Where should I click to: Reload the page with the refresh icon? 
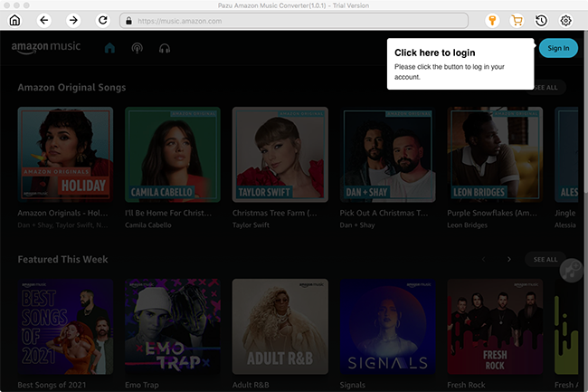point(103,20)
